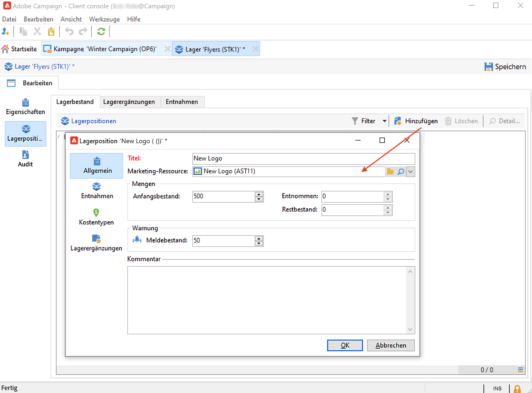Click the folder icon beside Marketing-Ressource

[390, 171]
